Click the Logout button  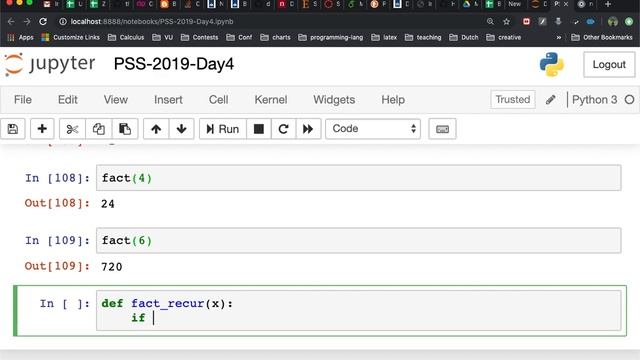[609, 64]
